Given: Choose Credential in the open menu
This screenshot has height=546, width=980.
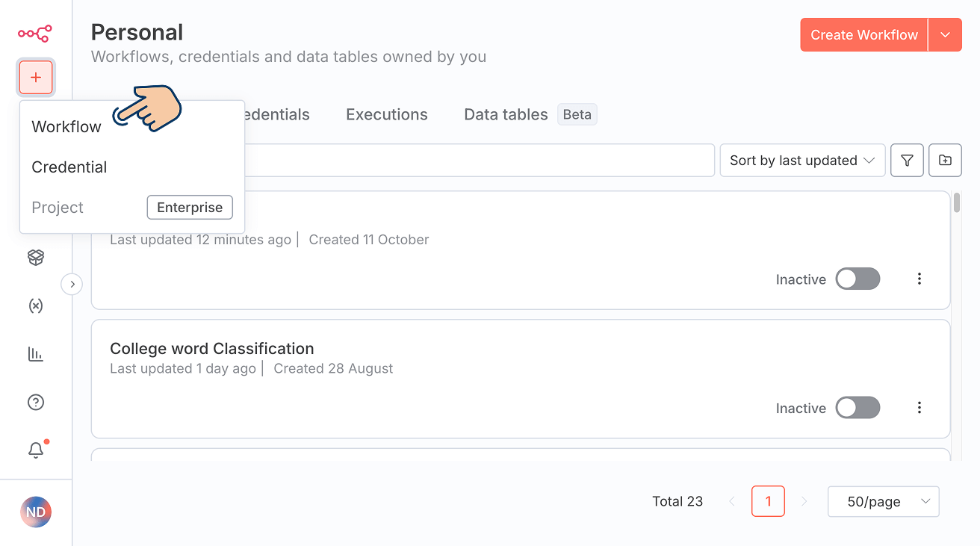Looking at the screenshot, I should tap(69, 167).
